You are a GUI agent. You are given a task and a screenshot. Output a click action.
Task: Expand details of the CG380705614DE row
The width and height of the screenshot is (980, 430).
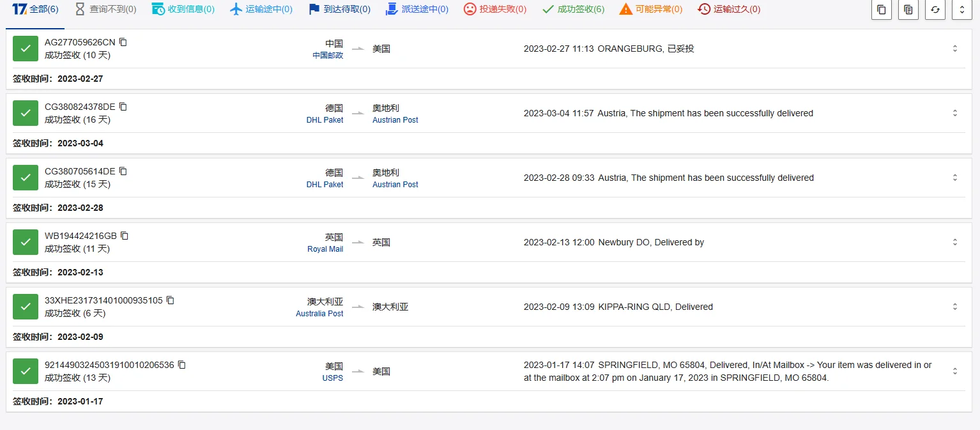tap(955, 178)
